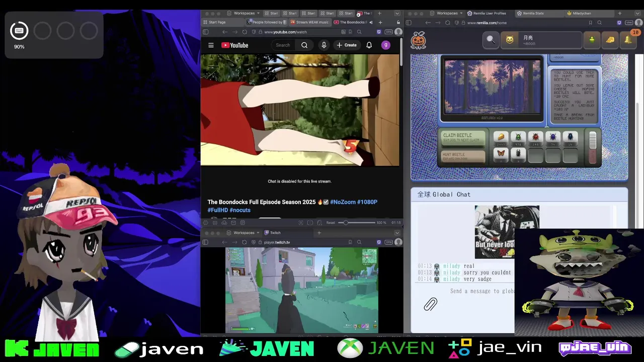Click the YouTube search input field
Screen dimensions: 644x362
point(284,45)
